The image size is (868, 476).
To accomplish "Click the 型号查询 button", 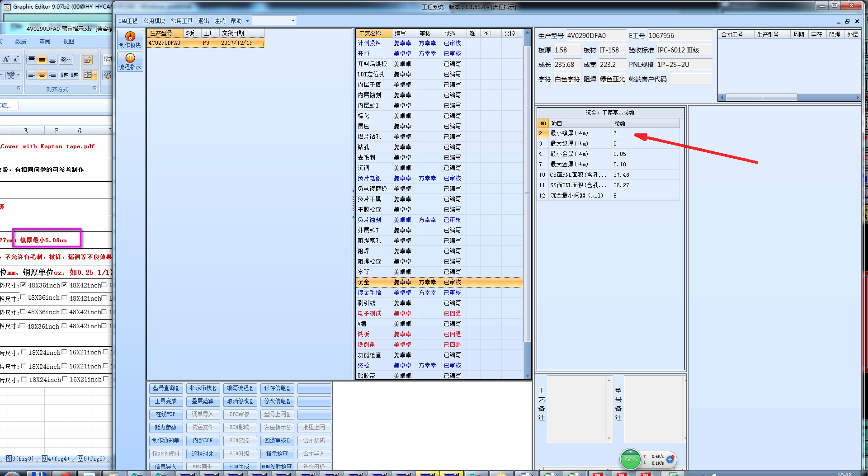I will tap(166, 388).
